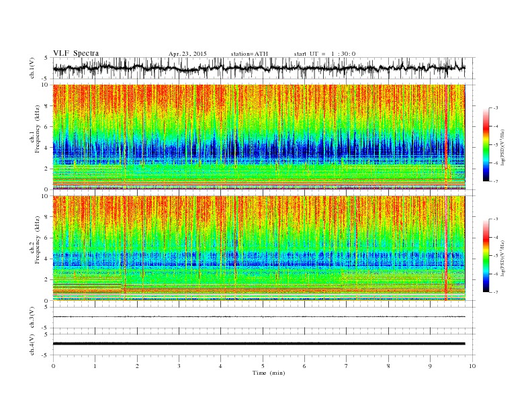Click the thin ch.3 voltage trace
Screen dimensions: 532x411
point(259,317)
